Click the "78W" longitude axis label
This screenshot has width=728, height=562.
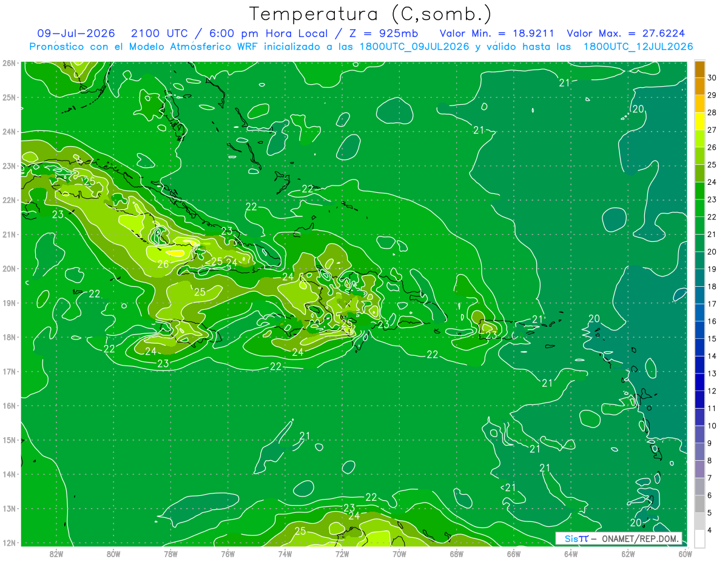click(170, 554)
